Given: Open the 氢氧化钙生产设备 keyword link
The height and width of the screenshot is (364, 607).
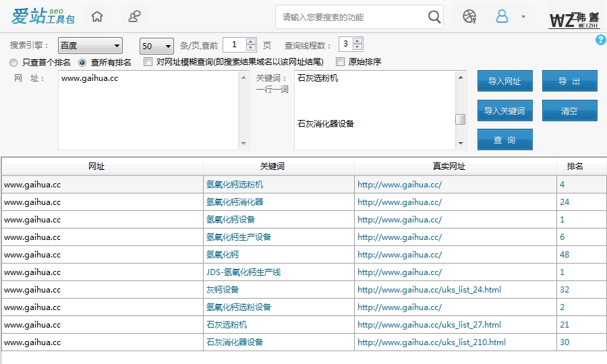Looking at the screenshot, I should (239, 237).
